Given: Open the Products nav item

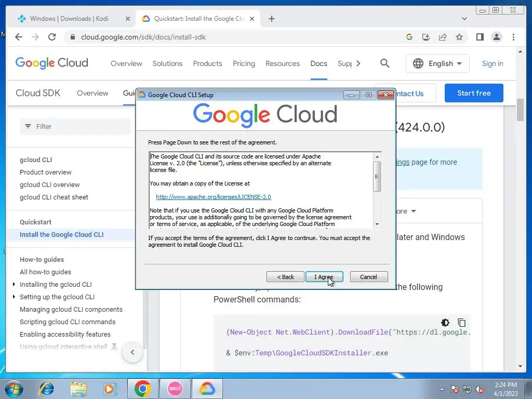Looking at the screenshot, I should [x=207, y=63].
